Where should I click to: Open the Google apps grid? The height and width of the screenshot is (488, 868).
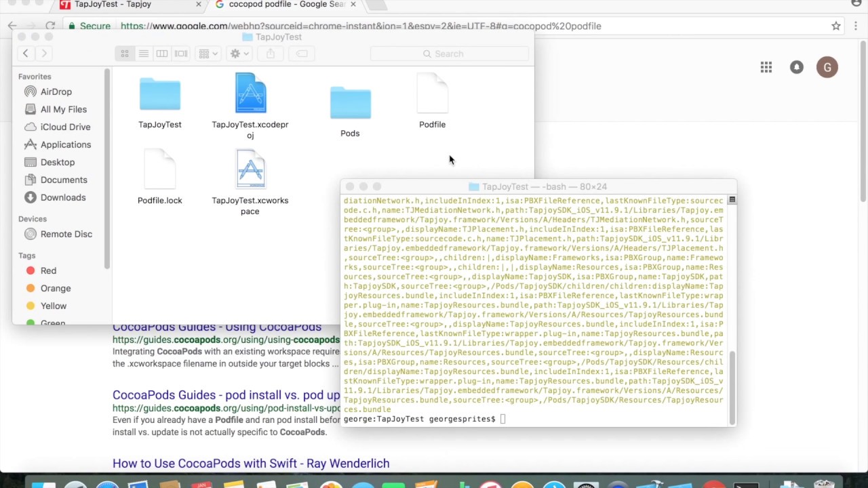coord(766,67)
